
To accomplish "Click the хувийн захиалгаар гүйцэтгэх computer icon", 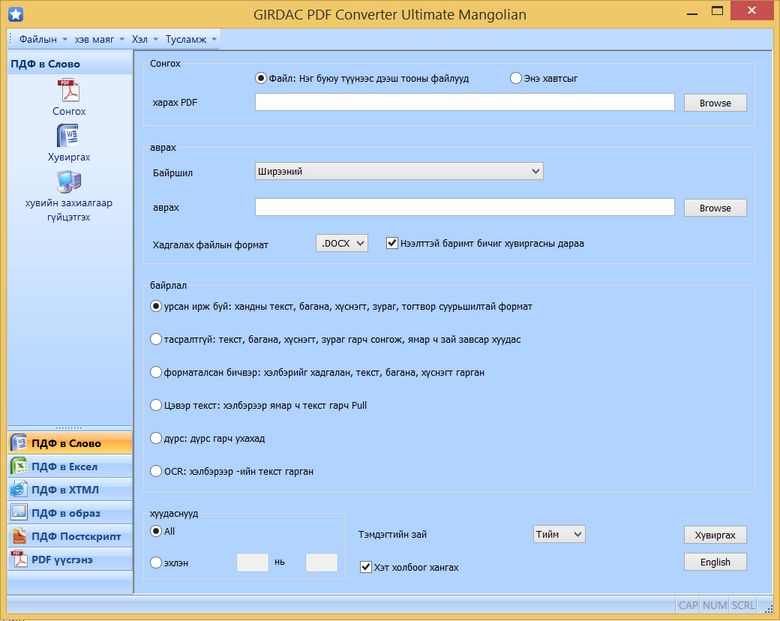I will 69,182.
